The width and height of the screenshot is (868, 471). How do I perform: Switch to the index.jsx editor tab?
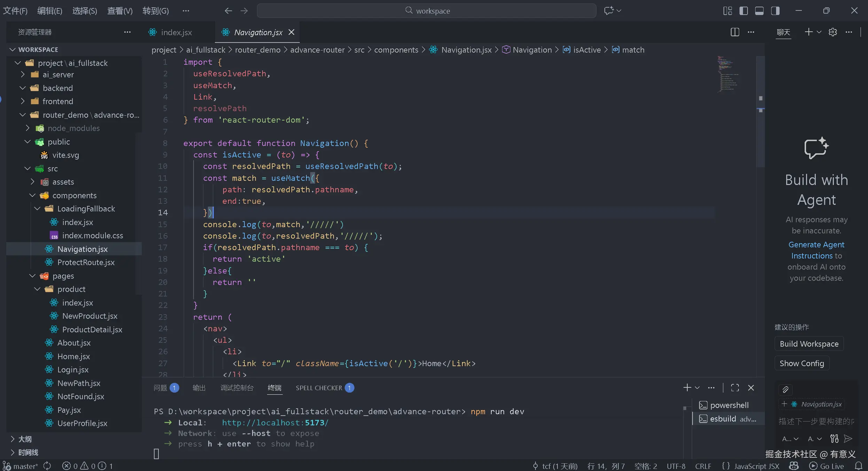[x=176, y=32]
